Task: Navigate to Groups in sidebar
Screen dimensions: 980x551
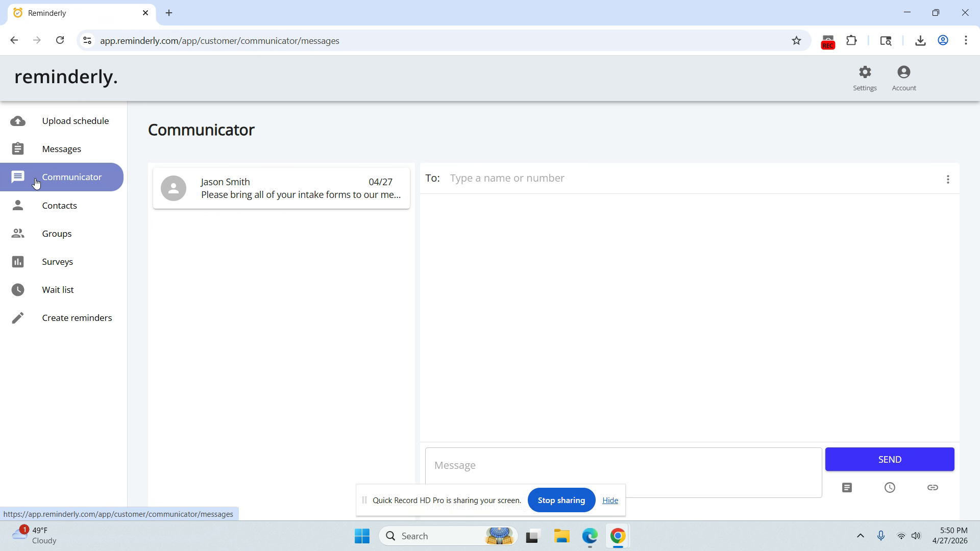Action: click(x=57, y=234)
